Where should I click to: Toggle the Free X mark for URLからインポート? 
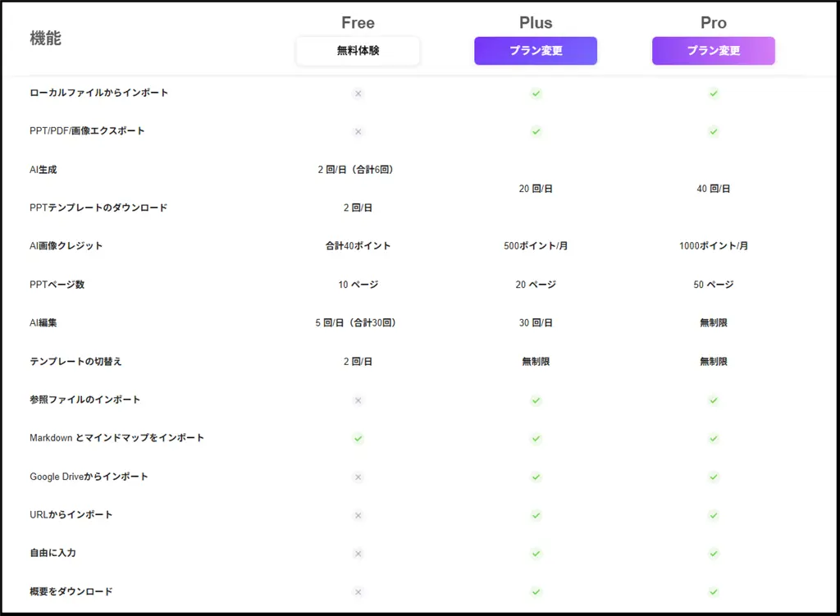point(358,515)
